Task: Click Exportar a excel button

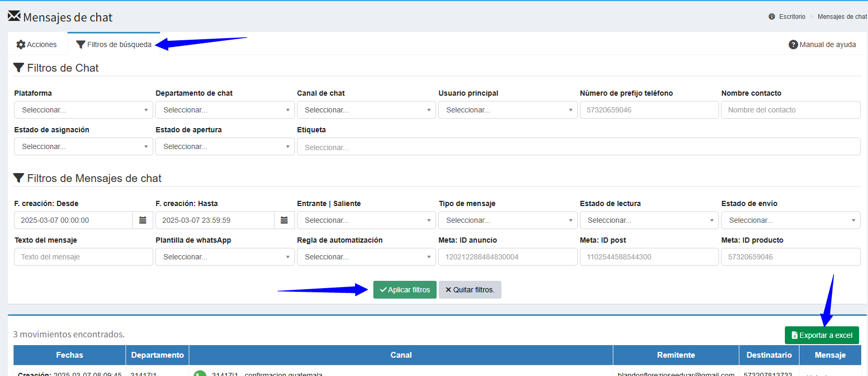Action: (822, 335)
